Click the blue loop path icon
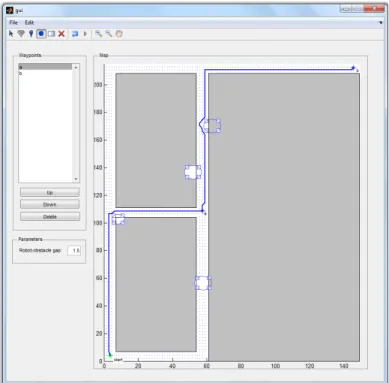Screen dimensions: 389x383 75,34
